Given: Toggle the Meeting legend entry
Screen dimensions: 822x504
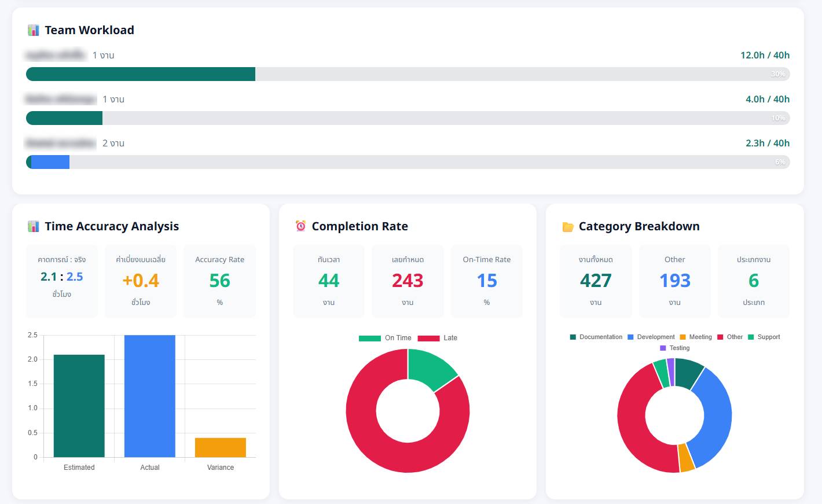Looking at the screenshot, I should [695, 337].
